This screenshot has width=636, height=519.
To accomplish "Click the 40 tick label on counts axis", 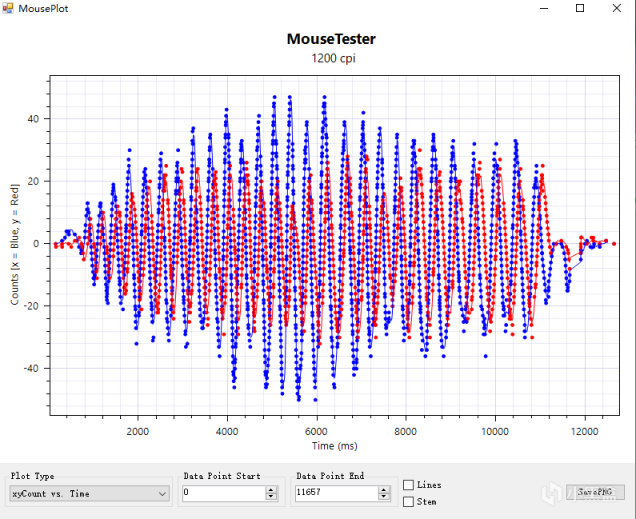I will [33, 119].
